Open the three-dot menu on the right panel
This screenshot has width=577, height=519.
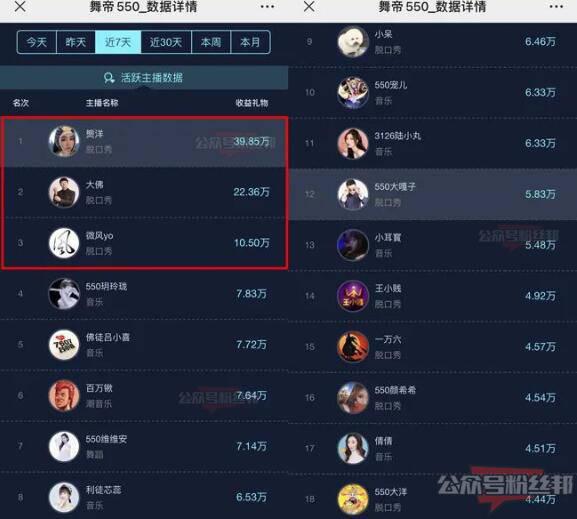click(556, 7)
